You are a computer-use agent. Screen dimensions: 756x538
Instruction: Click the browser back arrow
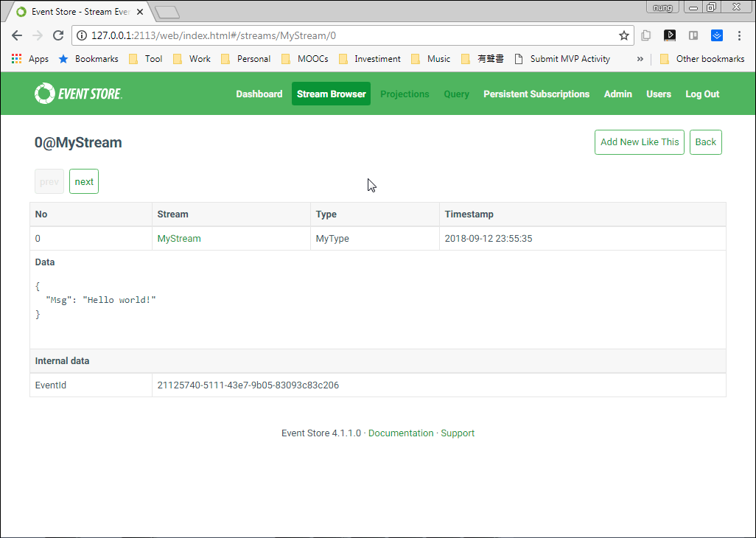[17, 35]
